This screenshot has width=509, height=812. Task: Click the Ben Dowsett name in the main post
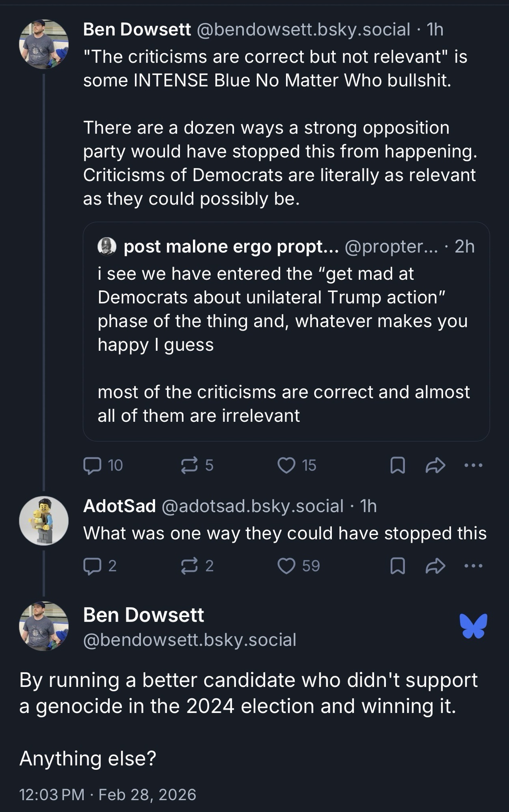143,615
